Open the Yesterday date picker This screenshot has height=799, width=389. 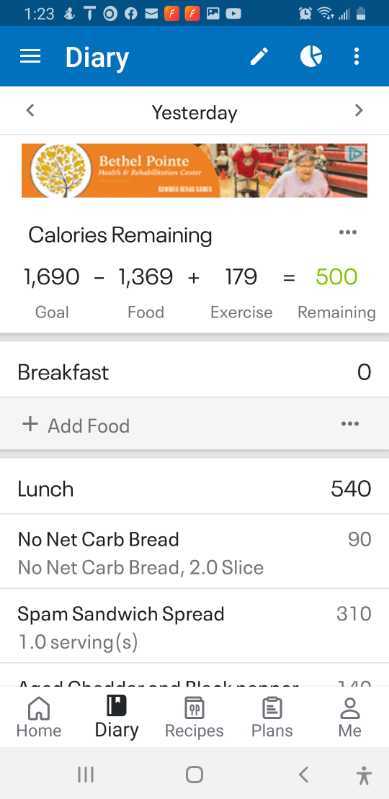point(194,112)
